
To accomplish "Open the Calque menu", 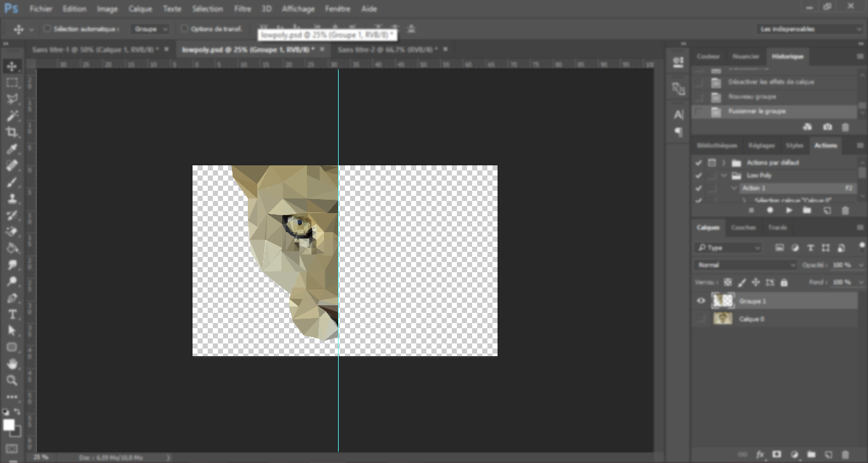I will tap(140, 9).
